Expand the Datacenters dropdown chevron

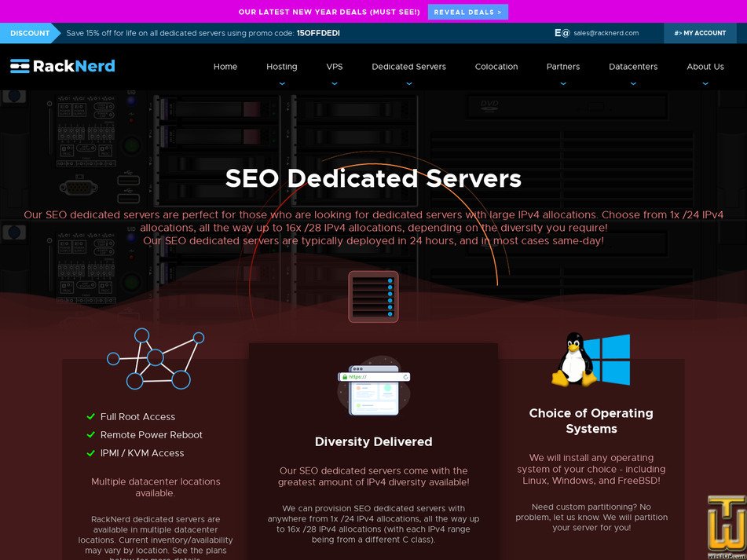pyautogui.click(x=633, y=83)
